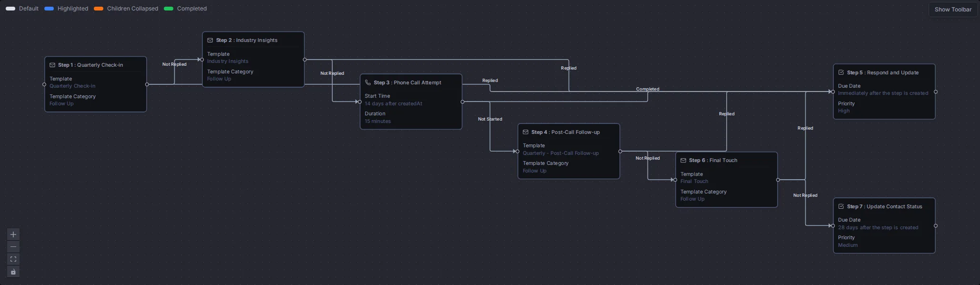Click '28 days after the step is created'
This screenshot has height=285, width=980.
pos(878,228)
